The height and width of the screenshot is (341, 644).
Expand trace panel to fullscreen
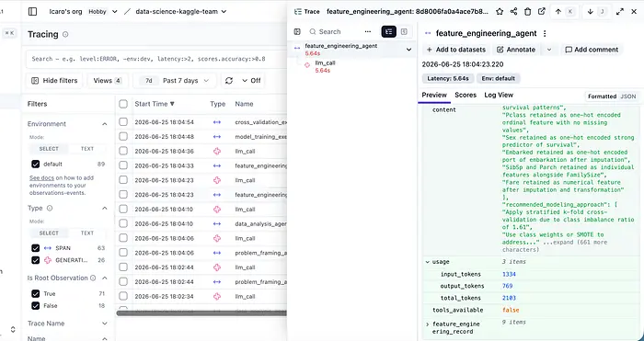coord(620,12)
